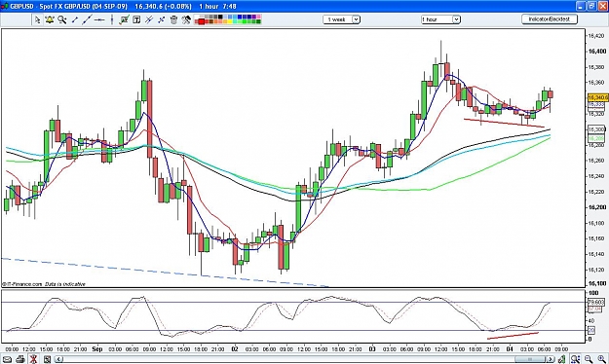
Task: Pick the yellow color swatch in palette
Action: (x=230, y=21)
